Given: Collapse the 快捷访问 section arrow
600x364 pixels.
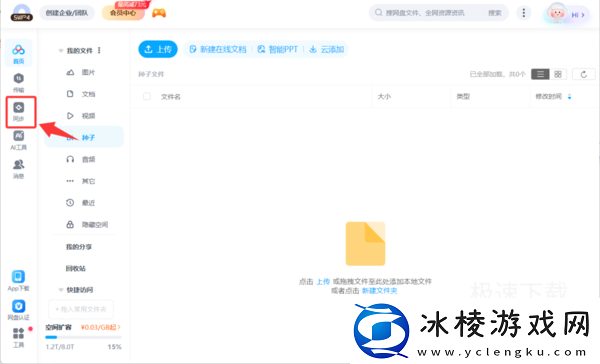Looking at the screenshot, I should [x=60, y=290].
